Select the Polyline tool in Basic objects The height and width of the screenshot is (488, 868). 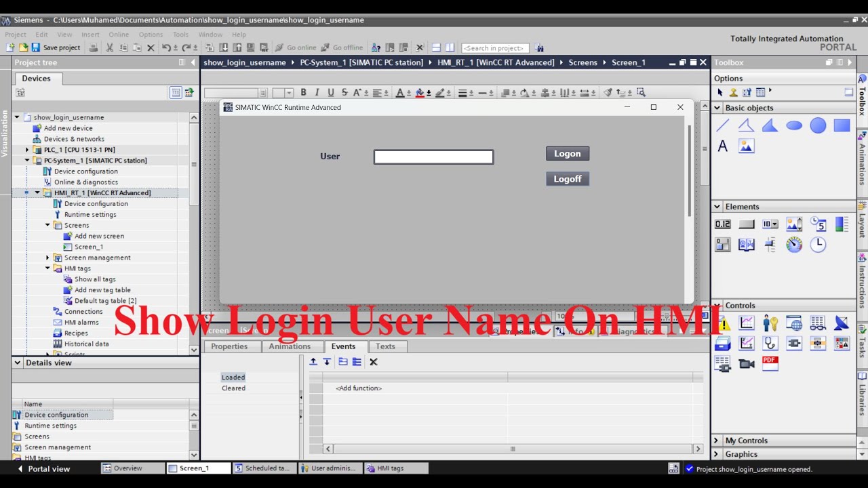(746, 125)
